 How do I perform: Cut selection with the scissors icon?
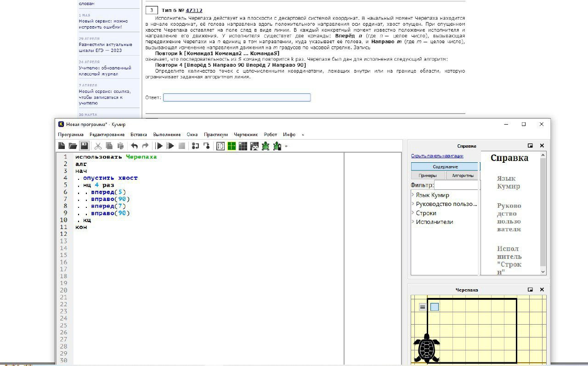click(x=98, y=146)
